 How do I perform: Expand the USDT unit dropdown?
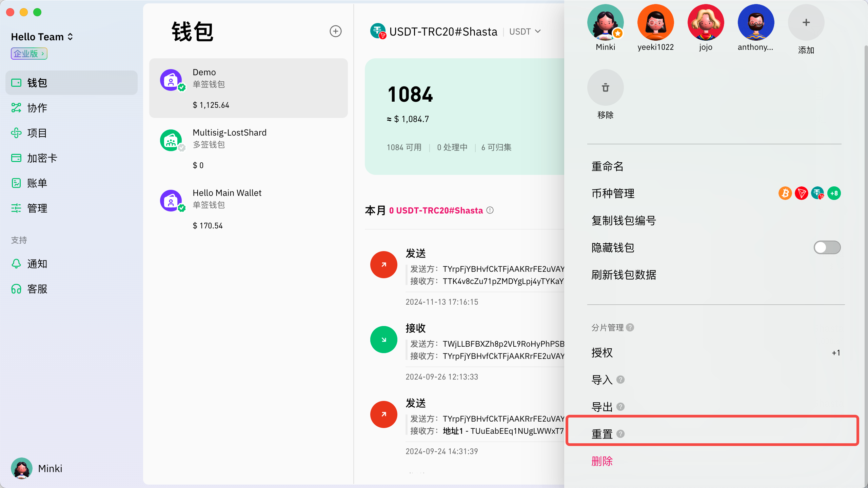(525, 32)
